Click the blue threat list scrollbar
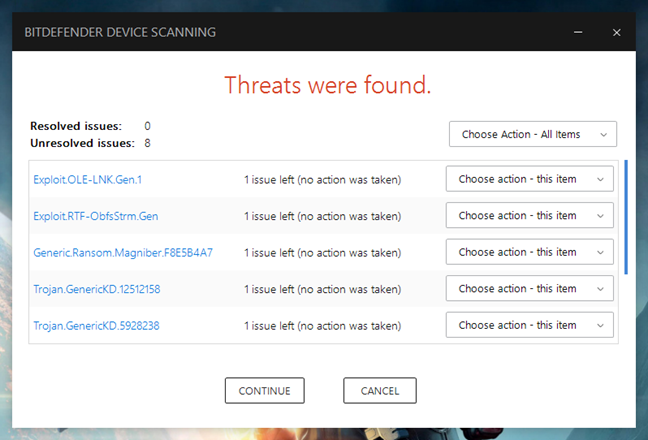The height and width of the screenshot is (440, 648). point(626,217)
